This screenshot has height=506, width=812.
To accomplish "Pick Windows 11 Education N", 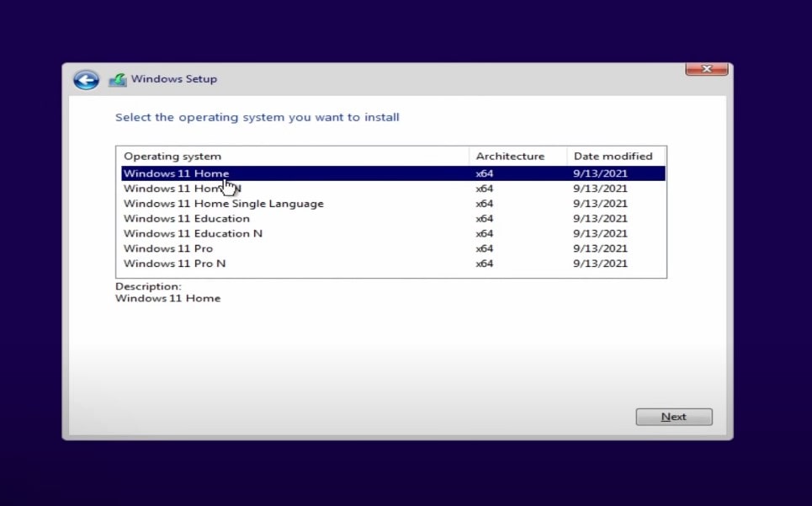I will tap(393, 233).
